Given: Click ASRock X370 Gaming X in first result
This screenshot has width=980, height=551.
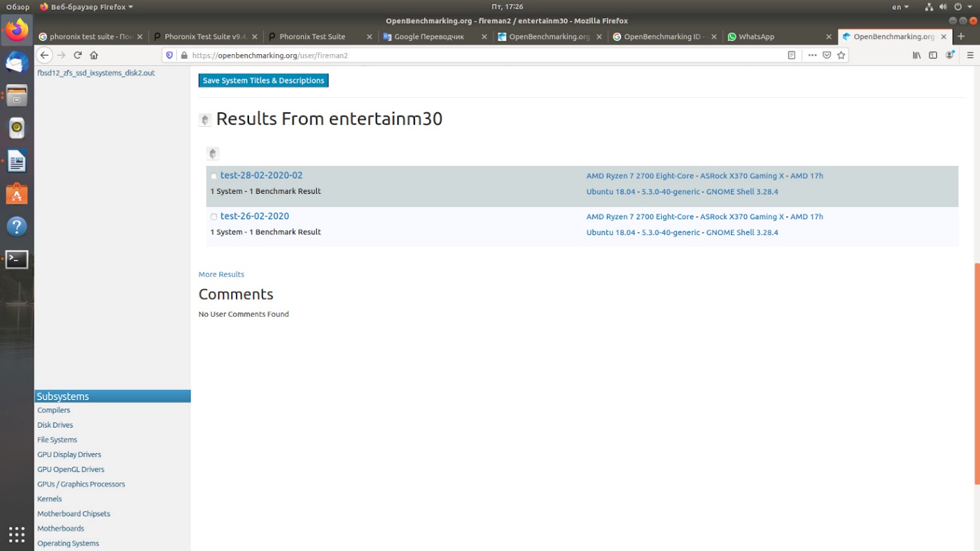Looking at the screenshot, I should click(742, 176).
